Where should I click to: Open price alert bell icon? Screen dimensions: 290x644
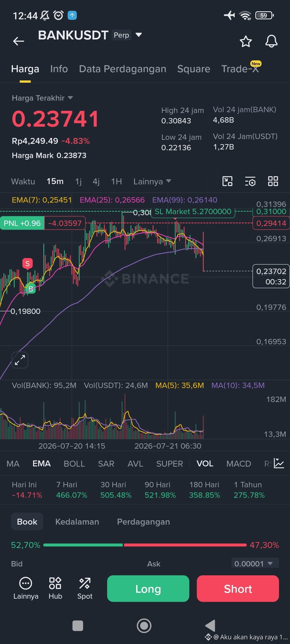point(271,41)
